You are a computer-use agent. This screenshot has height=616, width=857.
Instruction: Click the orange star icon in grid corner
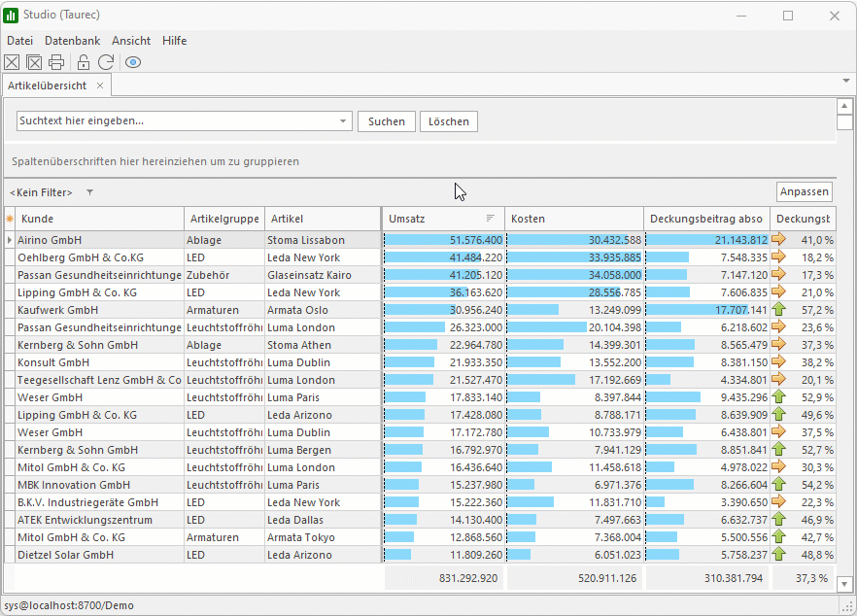10,219
